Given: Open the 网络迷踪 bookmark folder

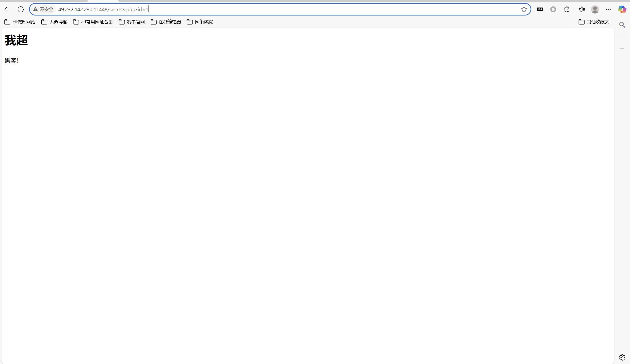Looking at the screenshot, I should click(200, 22).
